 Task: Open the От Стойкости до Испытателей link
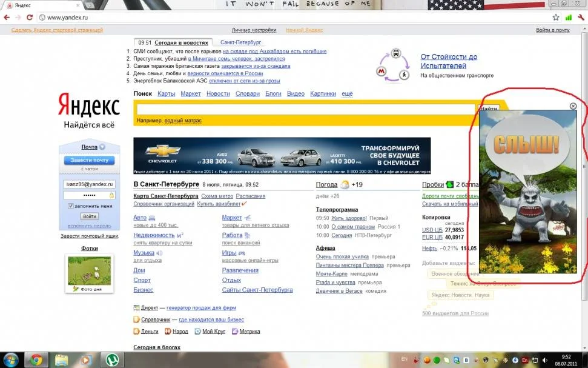tap(449, 61)
